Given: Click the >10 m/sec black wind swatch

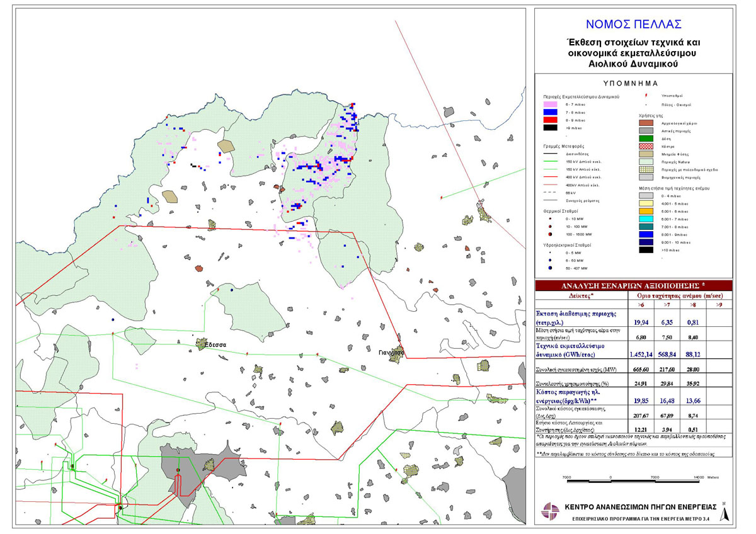Looking at the screenshot, I should point(646,250).
